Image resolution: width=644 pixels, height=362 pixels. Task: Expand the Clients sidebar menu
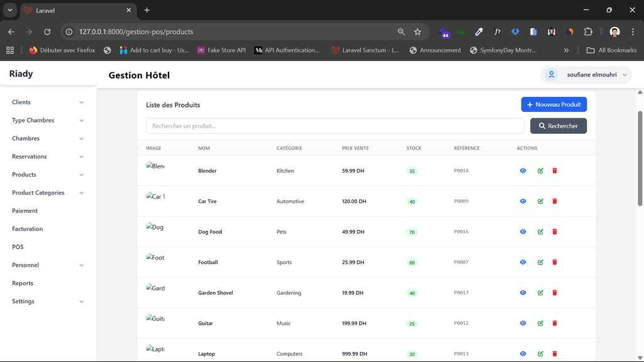(x=48, y=102)
